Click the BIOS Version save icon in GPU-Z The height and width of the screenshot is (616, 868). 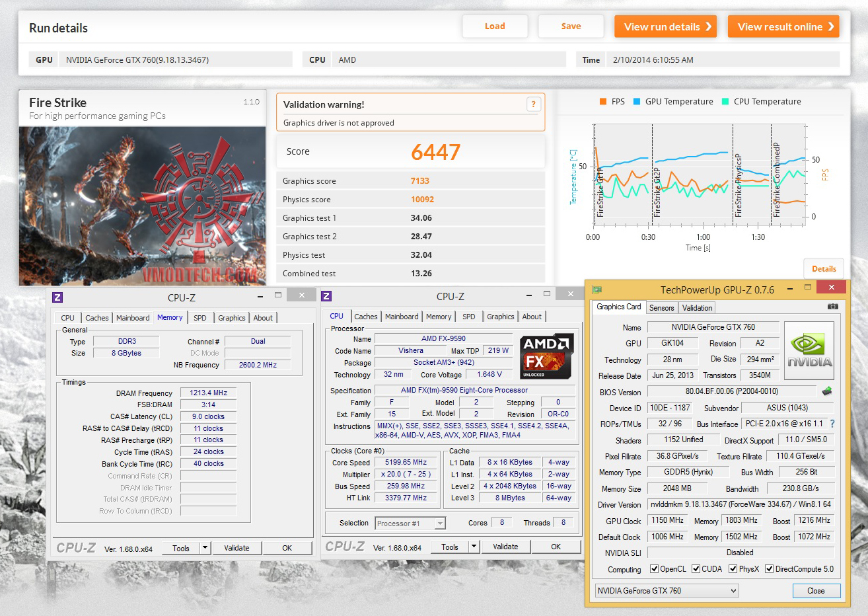[x=827, y=391]
